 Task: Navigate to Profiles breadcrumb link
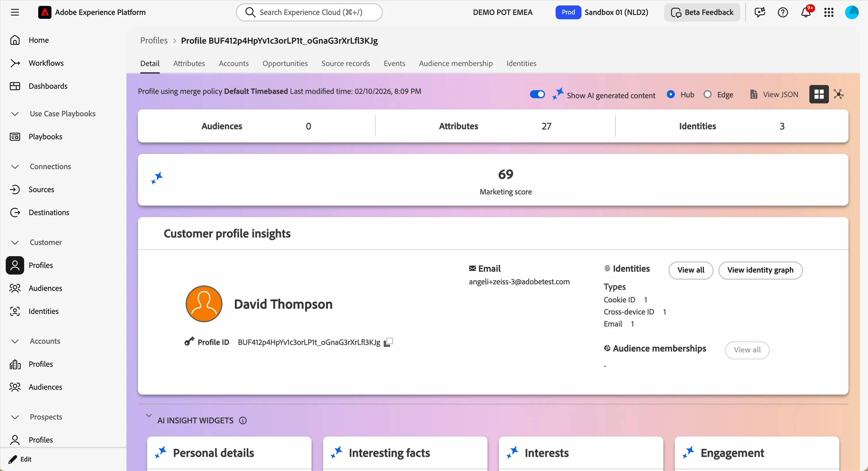click(x=154, y=40)
